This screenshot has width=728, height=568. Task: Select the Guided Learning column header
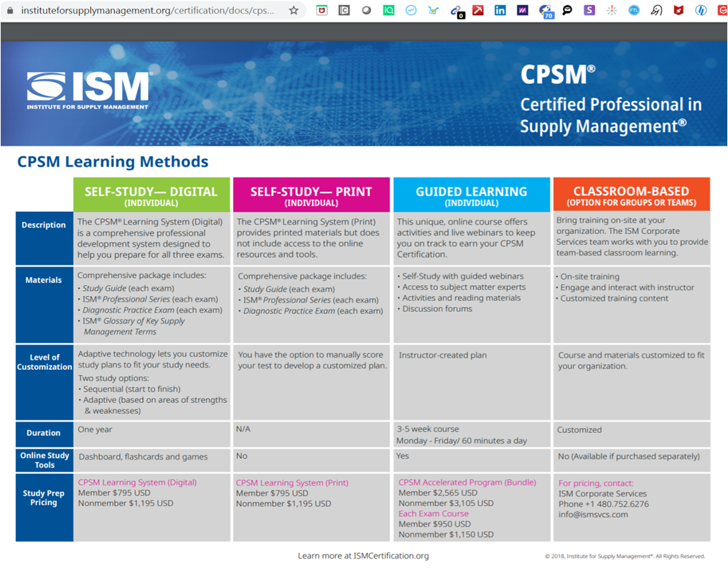(x=471, y=195)
